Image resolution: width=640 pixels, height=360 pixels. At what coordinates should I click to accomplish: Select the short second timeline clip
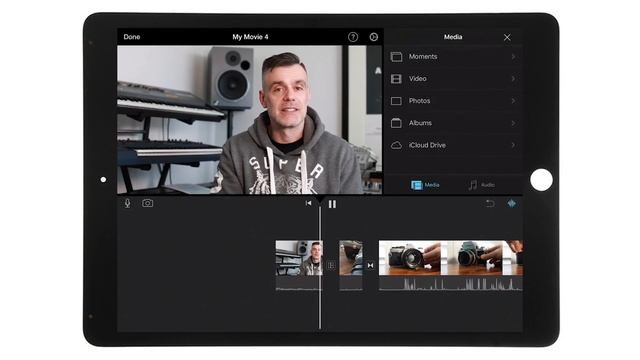[351, 265]
